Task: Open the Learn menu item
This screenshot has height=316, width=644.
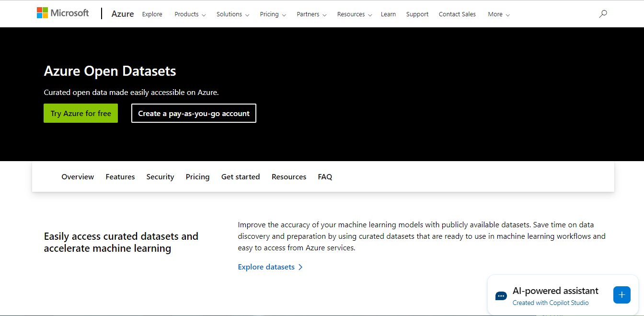Action: coord(388,14)
